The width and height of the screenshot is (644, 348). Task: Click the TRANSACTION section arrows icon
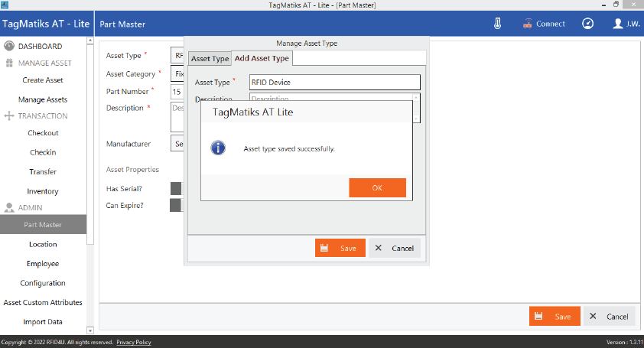coord(9,116)
